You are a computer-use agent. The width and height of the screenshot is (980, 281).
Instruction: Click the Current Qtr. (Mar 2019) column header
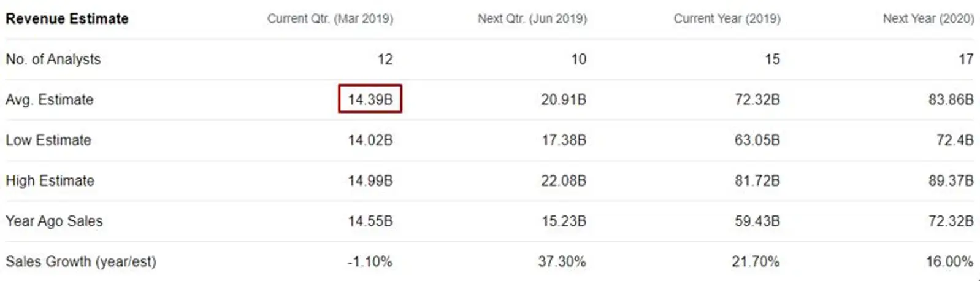[x=330, y=18]
